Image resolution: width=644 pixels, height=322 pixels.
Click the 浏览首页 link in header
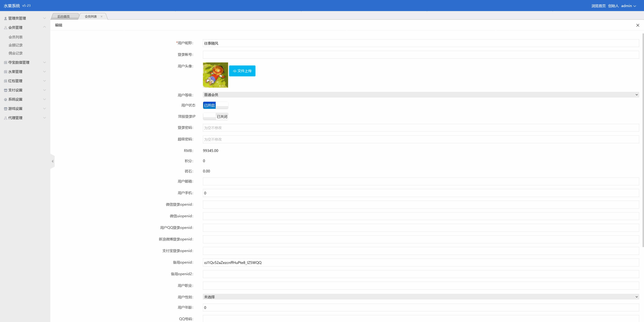click(x=598, y=6)
